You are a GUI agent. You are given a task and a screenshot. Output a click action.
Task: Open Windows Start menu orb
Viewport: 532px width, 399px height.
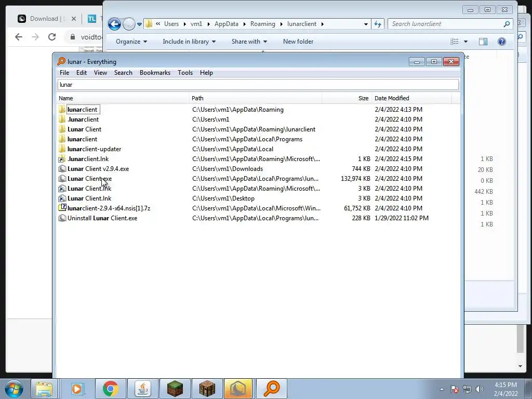14,389
